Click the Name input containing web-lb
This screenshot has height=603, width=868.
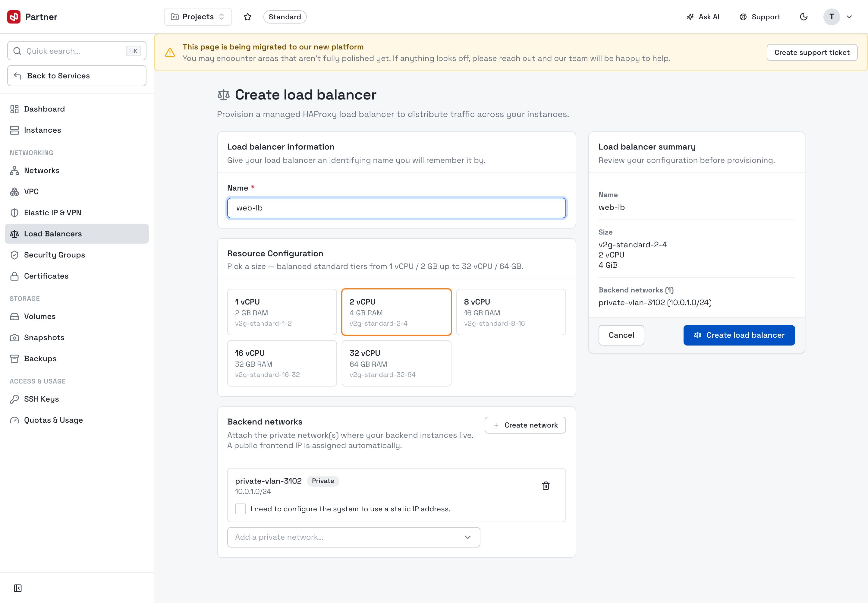397,208
